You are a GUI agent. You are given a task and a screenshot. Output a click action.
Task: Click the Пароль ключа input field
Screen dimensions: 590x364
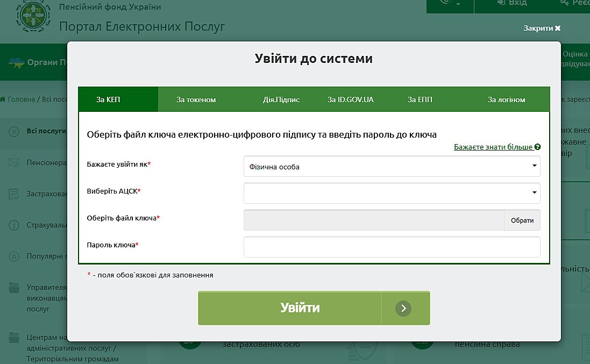click(x=392, y=247)
